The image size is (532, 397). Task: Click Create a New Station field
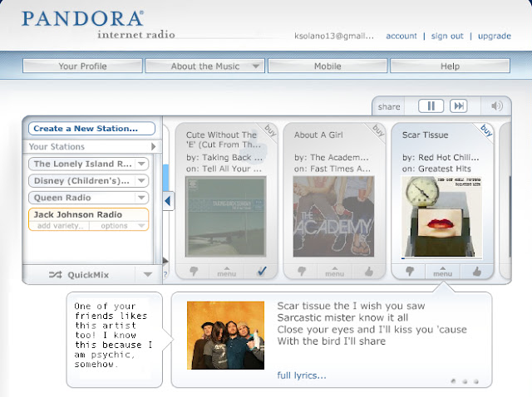click(91, 129)
